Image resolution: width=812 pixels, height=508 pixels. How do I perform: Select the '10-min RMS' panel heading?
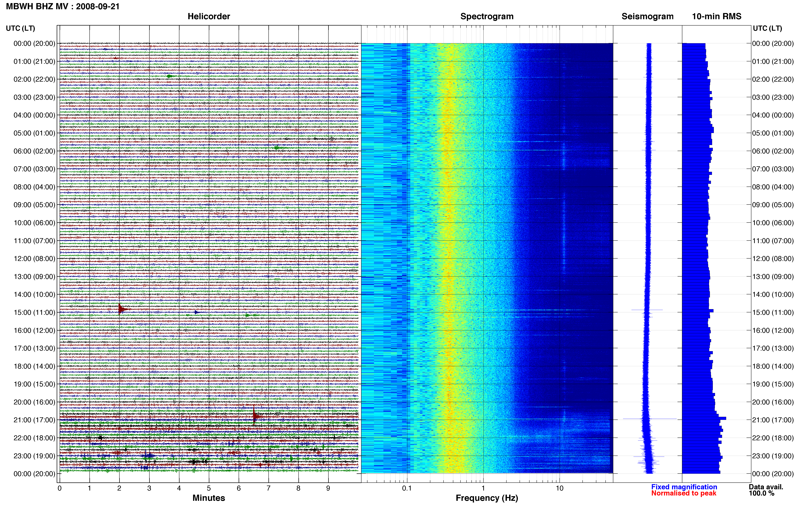point(717,16)
